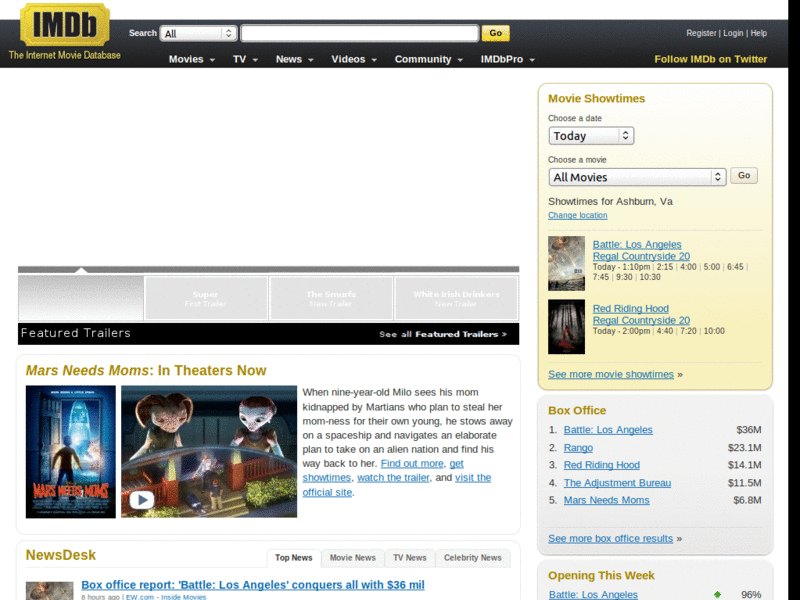
Task: Select The Smurfs New Trailer tile
Action: click(331, 298)
